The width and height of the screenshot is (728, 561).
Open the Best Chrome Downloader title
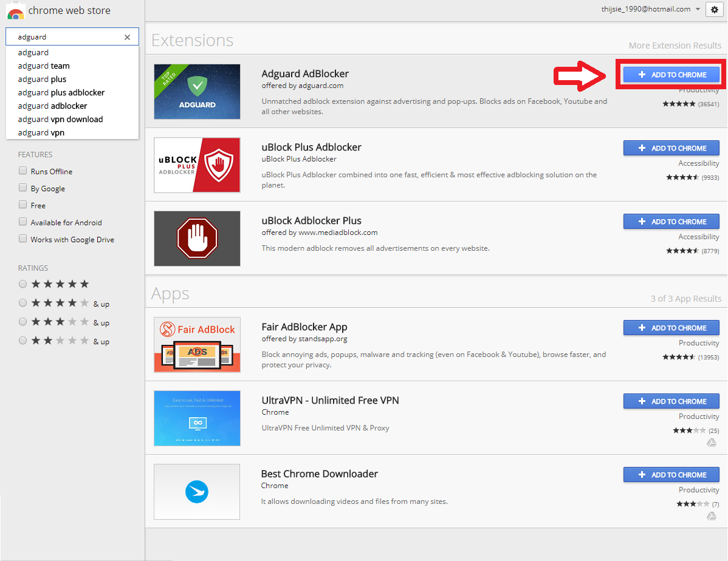click(x=320, y=474)
